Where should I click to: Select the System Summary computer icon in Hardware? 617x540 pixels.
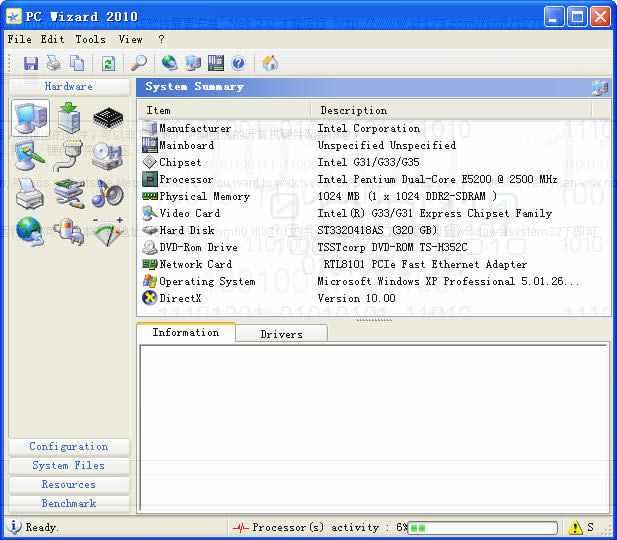(x=31, y=118)
